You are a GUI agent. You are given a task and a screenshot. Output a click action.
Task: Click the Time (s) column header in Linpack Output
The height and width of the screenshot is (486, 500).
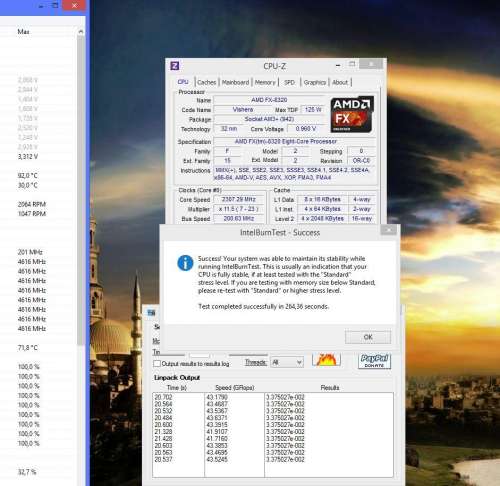[x=177, y=388]
